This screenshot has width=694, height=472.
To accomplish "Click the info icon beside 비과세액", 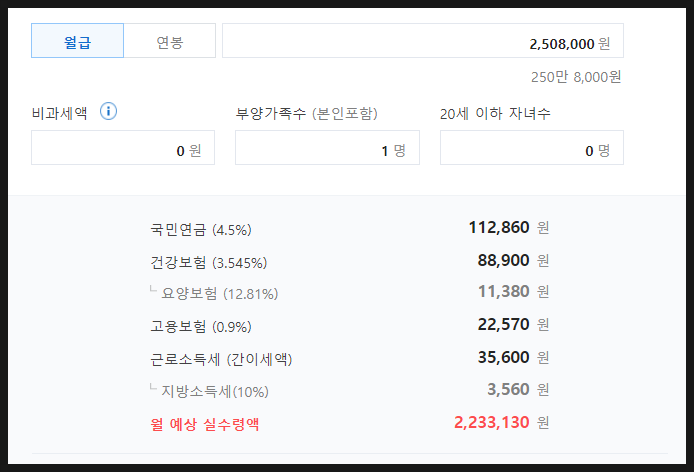I will coord(109,112).
